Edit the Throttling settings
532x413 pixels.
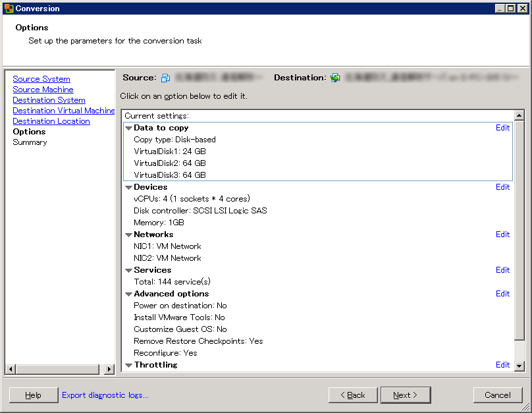502,365
